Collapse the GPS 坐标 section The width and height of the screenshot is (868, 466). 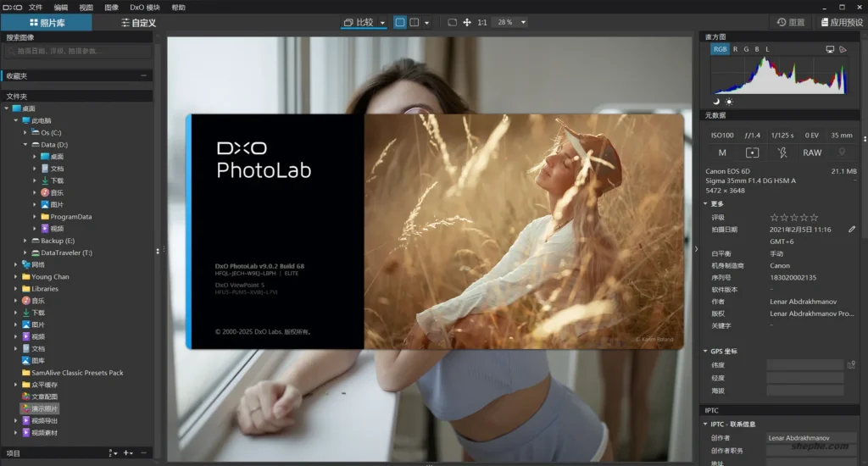point(705,352)
